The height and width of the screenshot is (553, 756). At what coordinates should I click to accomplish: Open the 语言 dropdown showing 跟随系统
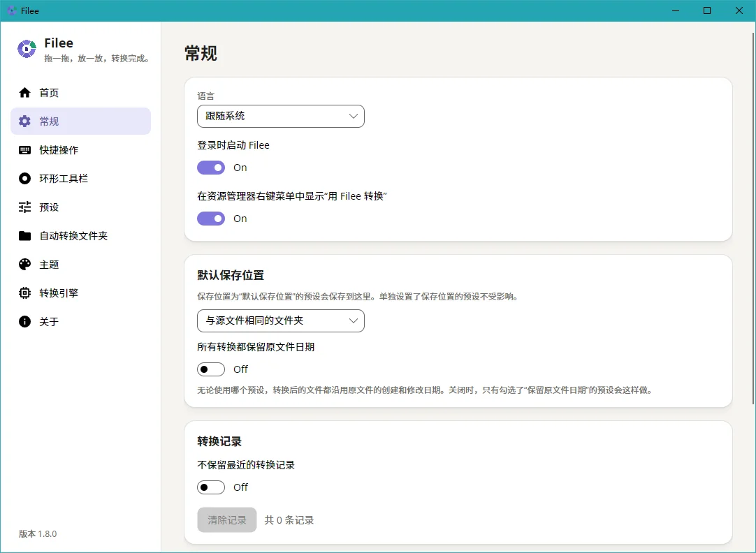281,116
